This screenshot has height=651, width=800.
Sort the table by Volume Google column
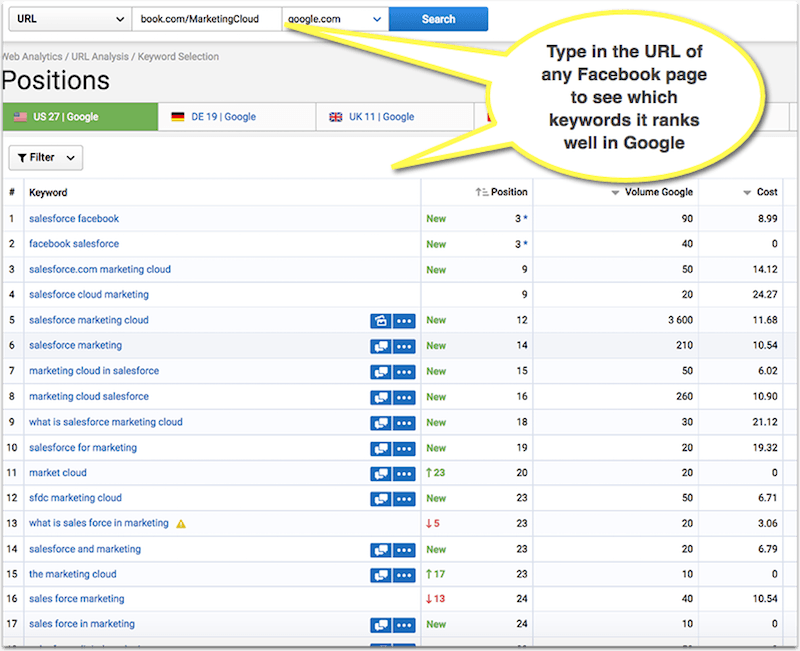(652, 192)
